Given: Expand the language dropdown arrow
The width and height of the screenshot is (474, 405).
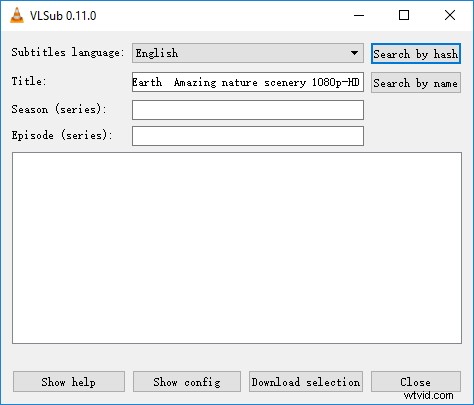Looking at the screenshot, I should pyautogui.click(x=354, y=53).
